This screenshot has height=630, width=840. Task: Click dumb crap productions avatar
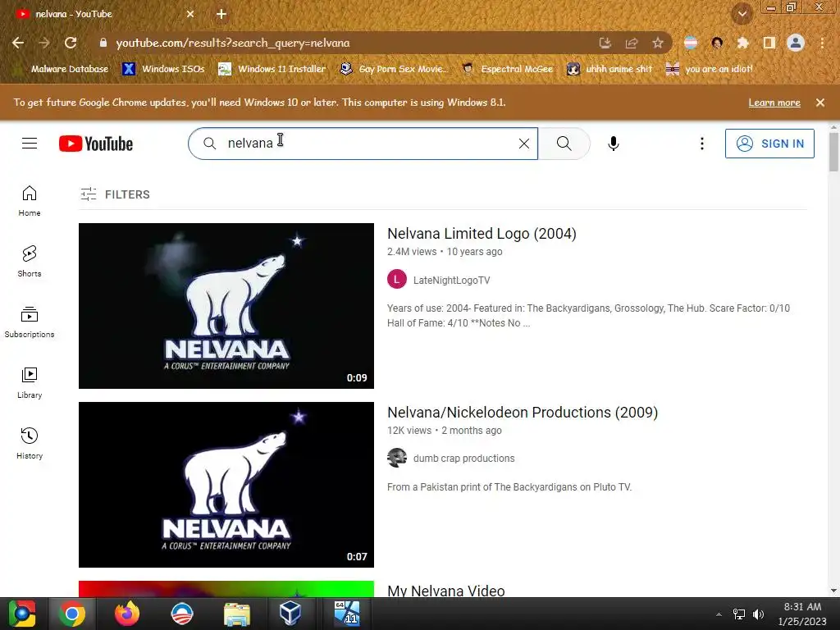click(397, 458)
